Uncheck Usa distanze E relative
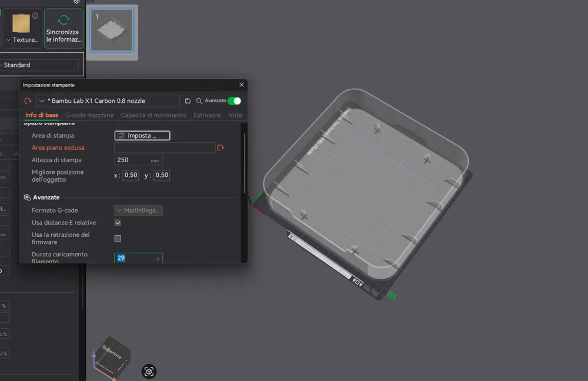This screenshot has width=588, height=381. [118, 223]
